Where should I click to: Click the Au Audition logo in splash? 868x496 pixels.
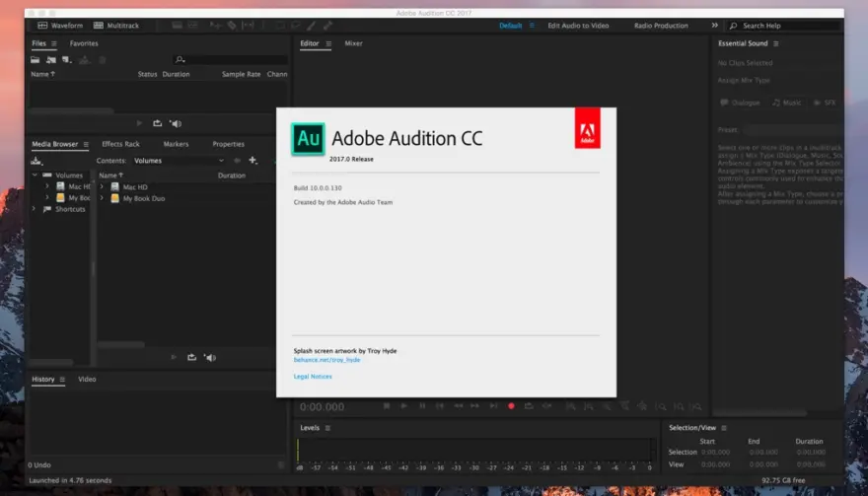pyautogui.click(x=308, y=138)
